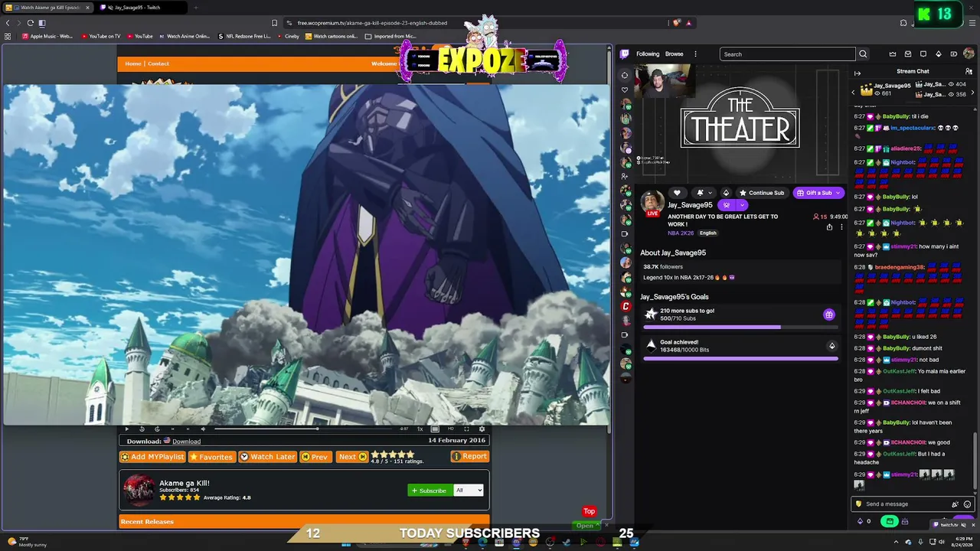Open chat community users icon
The height and width of the screenshot is (551, 980).
969,71
